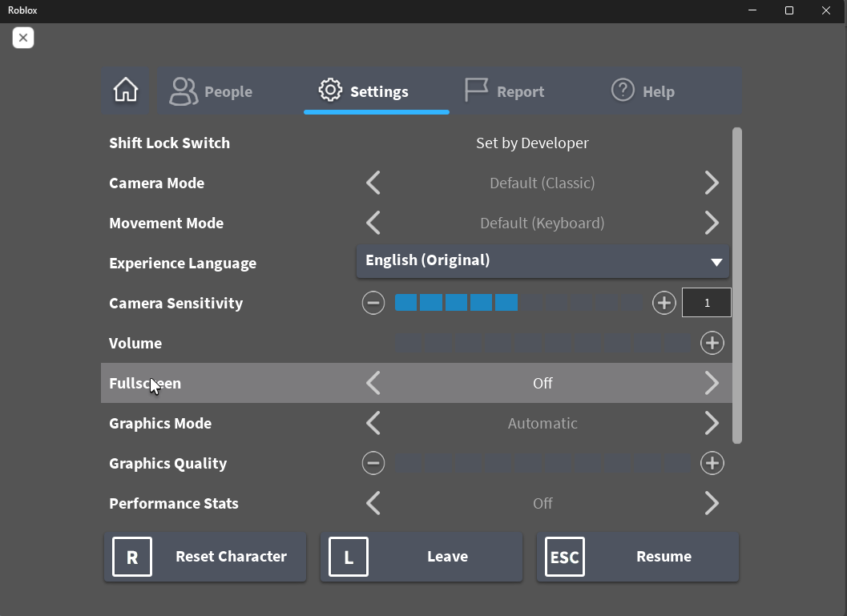Click the camera sensitivity number field
The height and width of the screenshot is (616, 847).
pyautogui.click(x=706, y=303)
